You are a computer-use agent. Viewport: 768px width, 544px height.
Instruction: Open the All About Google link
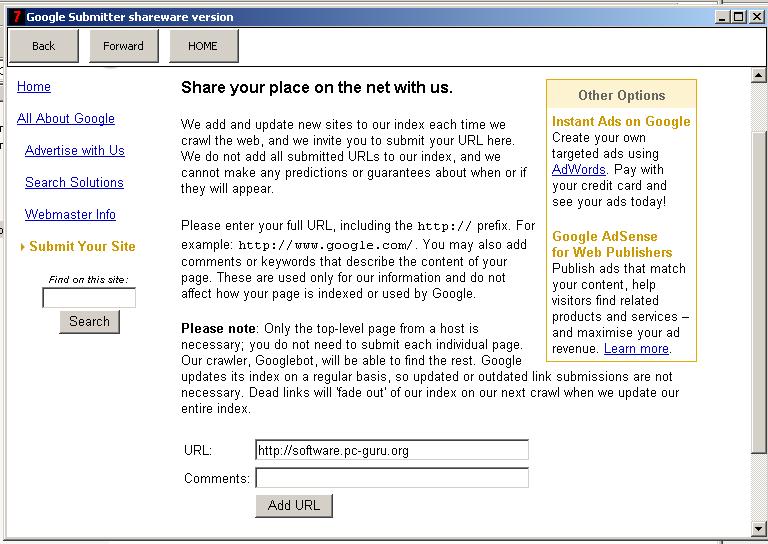(x=66, y=118)
